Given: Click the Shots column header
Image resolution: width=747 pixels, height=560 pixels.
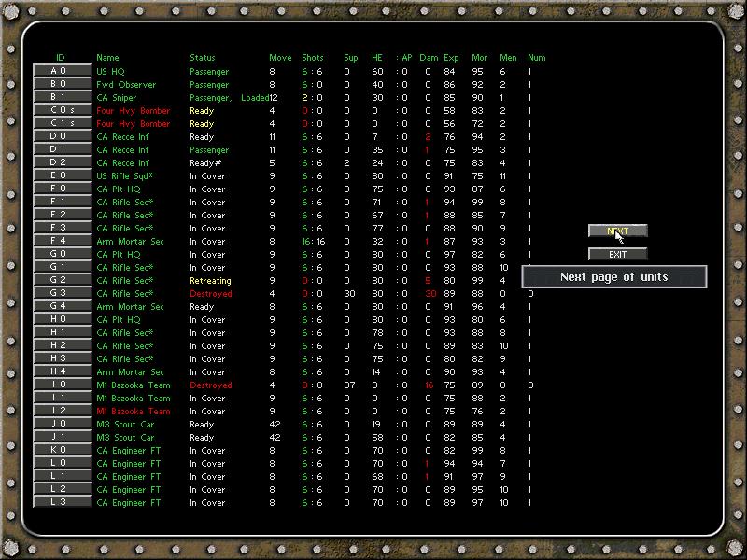Looking at the screenshot, I should click(x=313, y=58).
